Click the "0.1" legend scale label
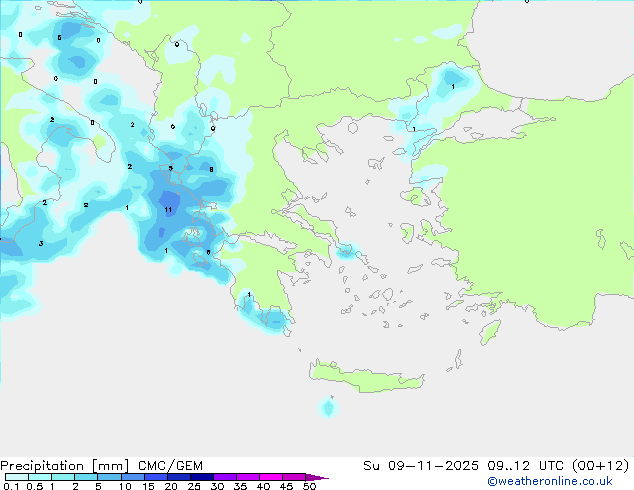This screenshot has width=634, height=490. click(11, 486)
